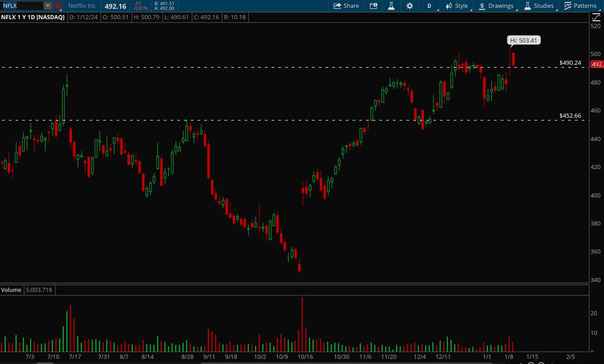Click the red current price tag on the axis

click(x=597, y=64)
